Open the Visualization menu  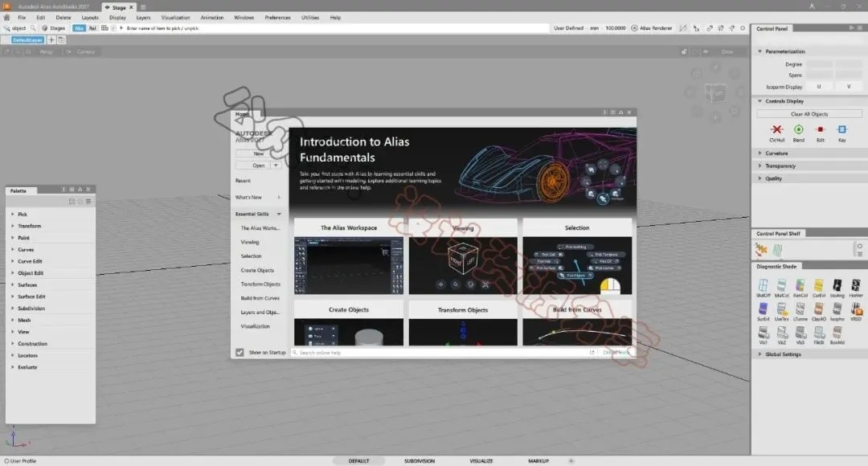pos(175,18)
